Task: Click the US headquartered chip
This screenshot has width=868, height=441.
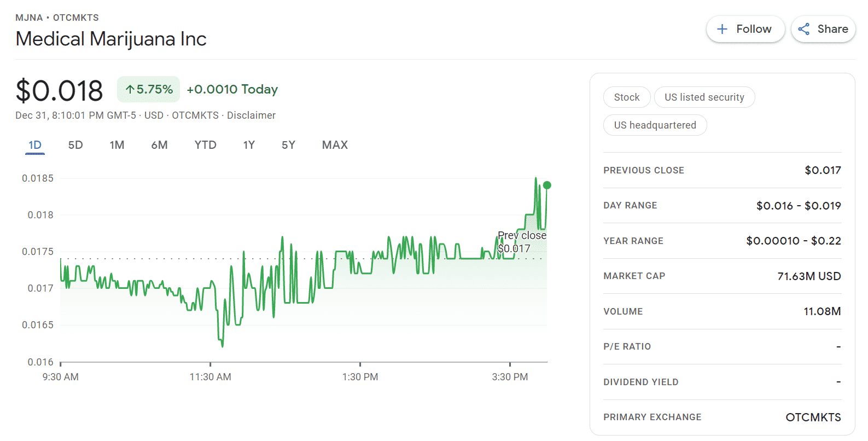Action: tap(655, 125)
